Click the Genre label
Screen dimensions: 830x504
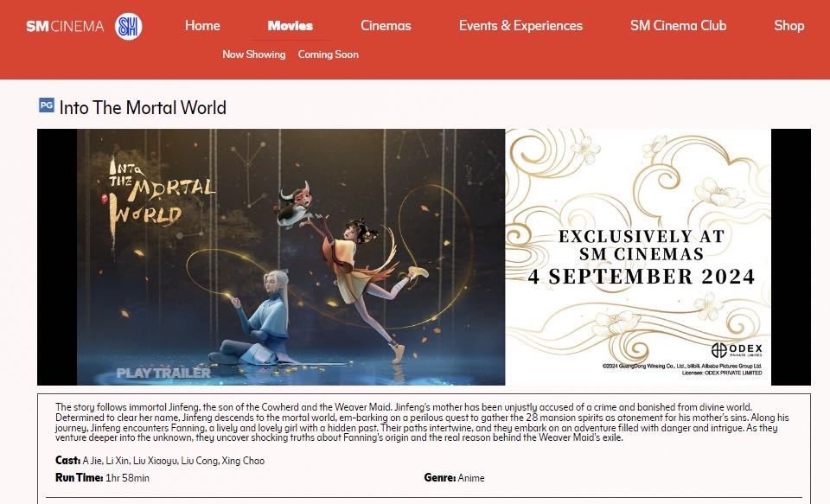pos(440,477)
